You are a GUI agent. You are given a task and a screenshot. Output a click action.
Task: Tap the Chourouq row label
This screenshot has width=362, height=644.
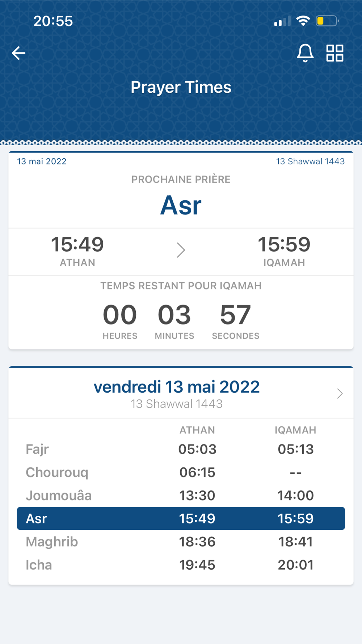click(57, 472)
